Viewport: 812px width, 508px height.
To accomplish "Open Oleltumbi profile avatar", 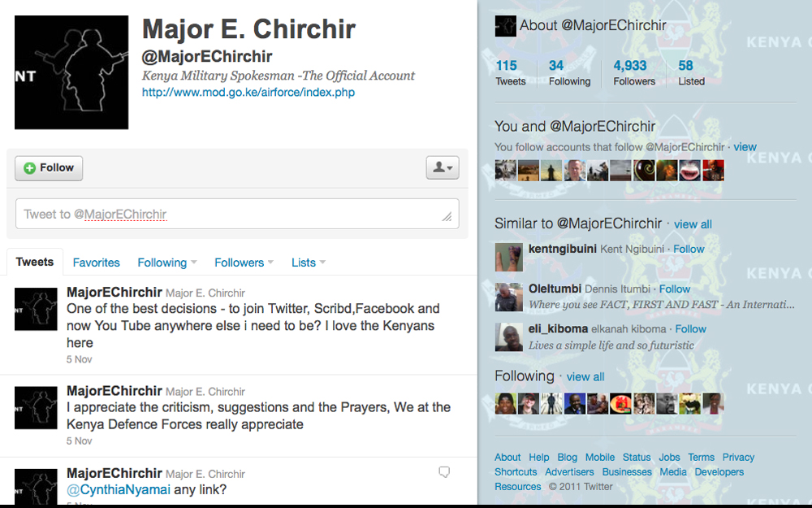I will (508, 297).
